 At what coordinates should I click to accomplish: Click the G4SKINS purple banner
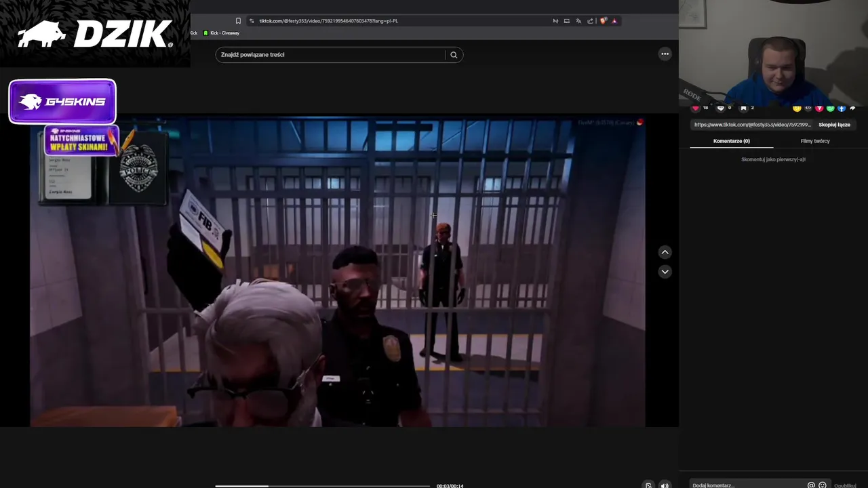[x=62, y=102]
